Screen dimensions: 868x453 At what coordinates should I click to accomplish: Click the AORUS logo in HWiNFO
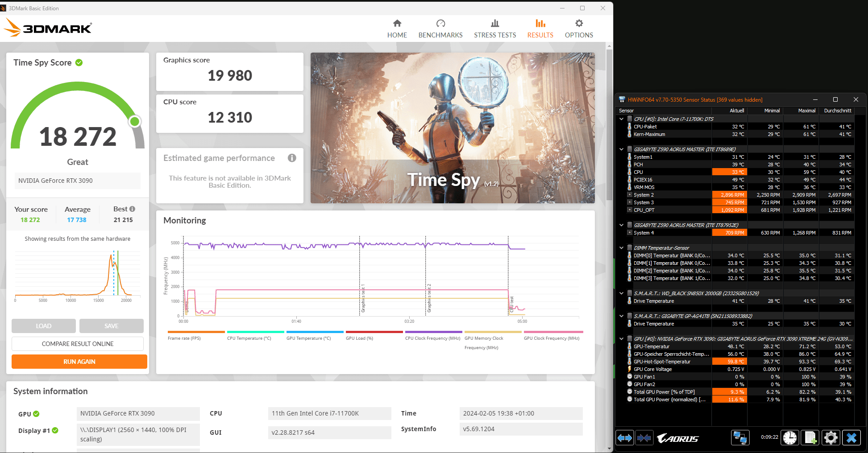[x=677, y=439]
